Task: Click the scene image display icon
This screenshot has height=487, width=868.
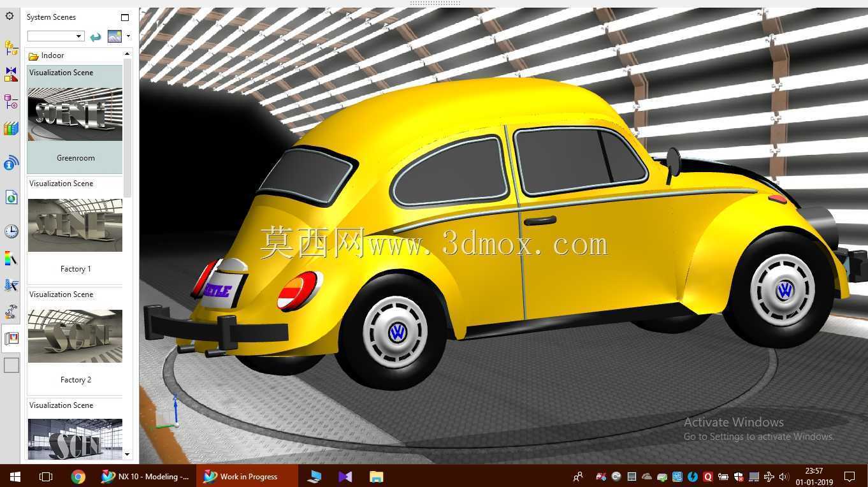Action: pos(115,36)
